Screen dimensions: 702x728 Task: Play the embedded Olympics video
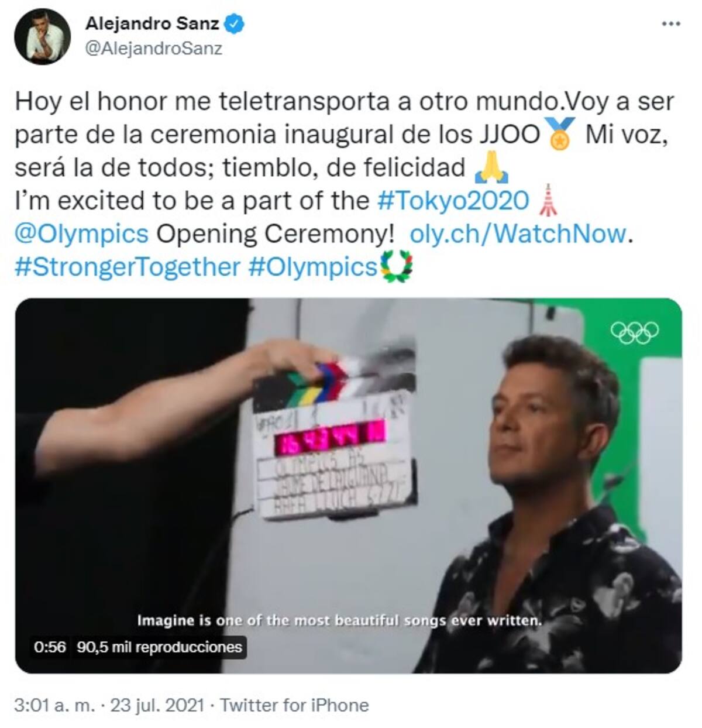click(348, 486)
